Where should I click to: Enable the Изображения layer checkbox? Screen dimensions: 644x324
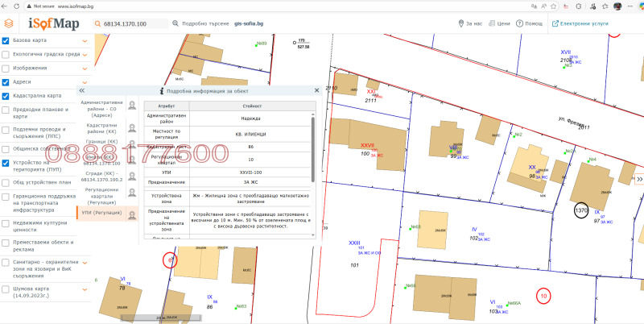pos(6,68)
